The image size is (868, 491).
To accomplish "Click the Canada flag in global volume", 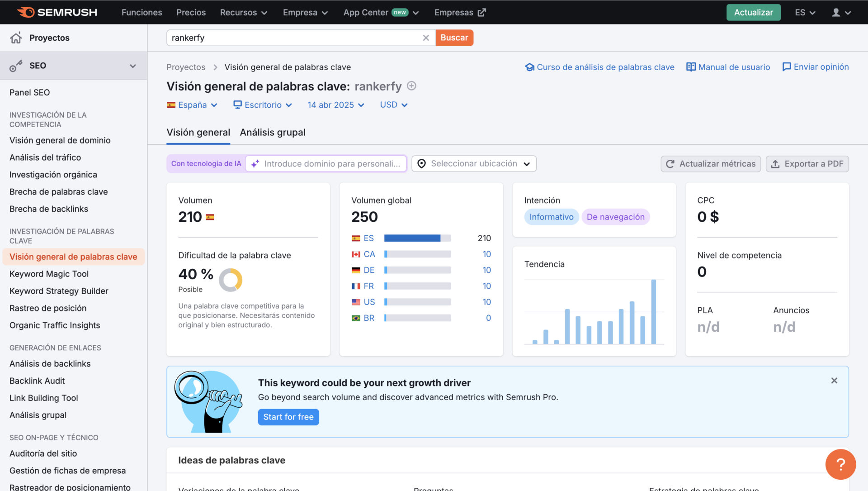I will pyautogui.click(x=356, y=254).
